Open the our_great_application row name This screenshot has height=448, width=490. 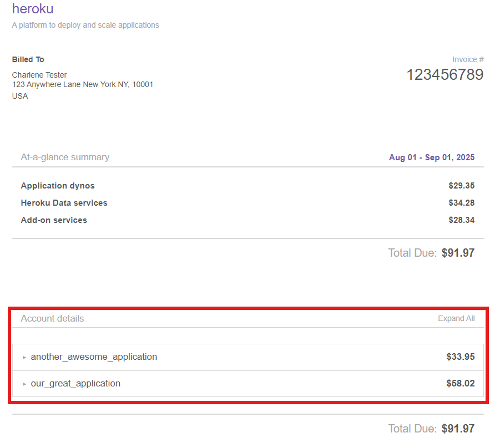click(75, 384)
